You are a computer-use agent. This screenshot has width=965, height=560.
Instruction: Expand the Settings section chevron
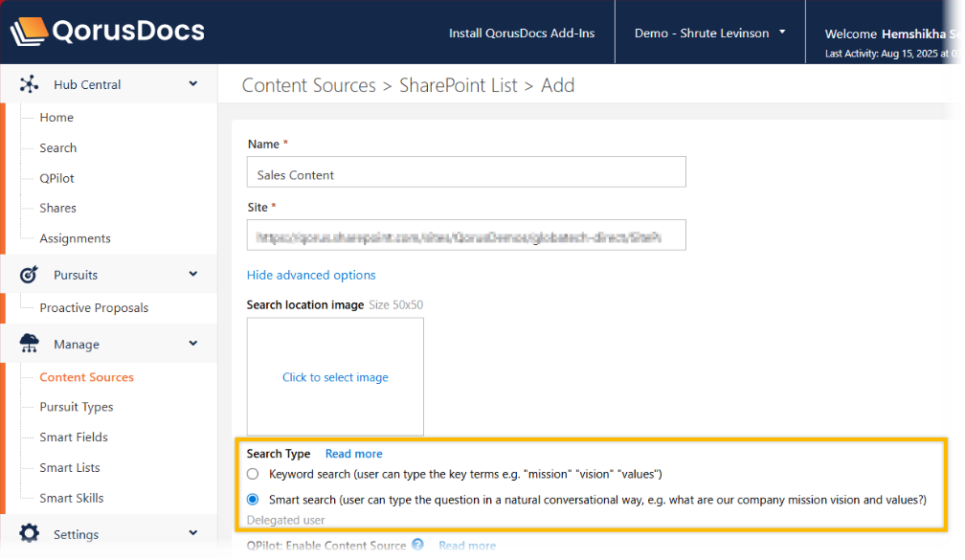pyautogui.click(x=193, y=533)
